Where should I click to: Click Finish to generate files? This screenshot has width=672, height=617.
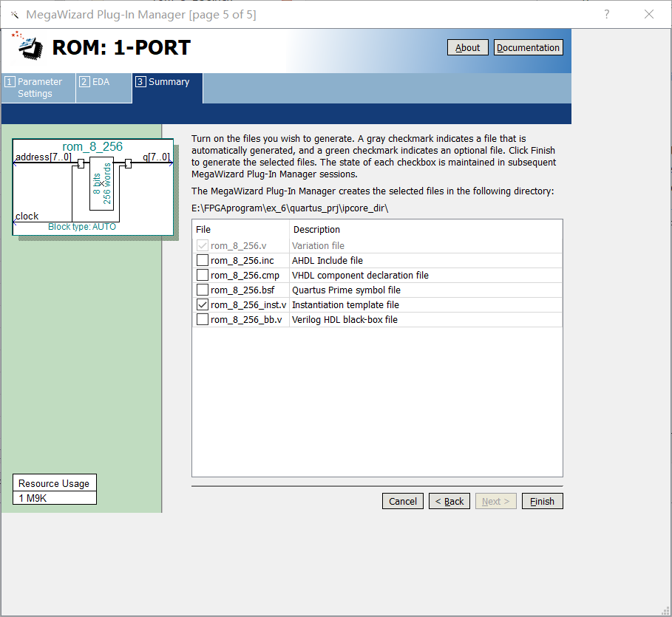pyautogui.click(x=542, y=501)
